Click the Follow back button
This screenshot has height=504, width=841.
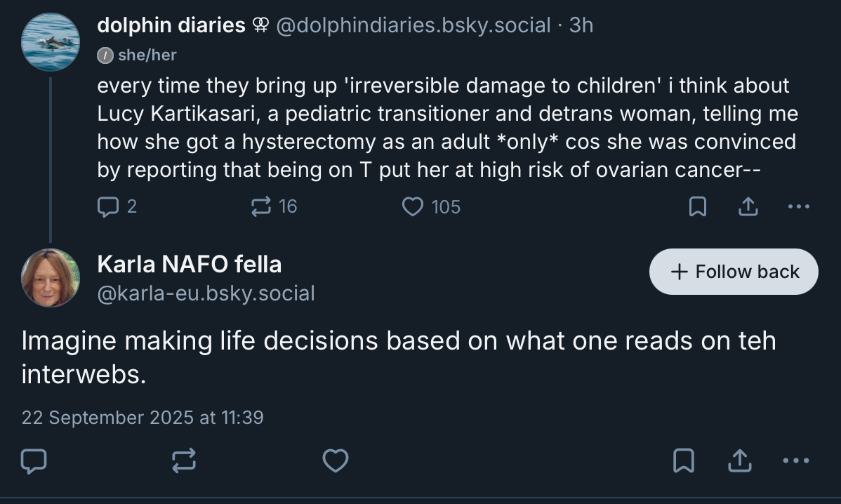pyautogui.click(x=734, y=272)
